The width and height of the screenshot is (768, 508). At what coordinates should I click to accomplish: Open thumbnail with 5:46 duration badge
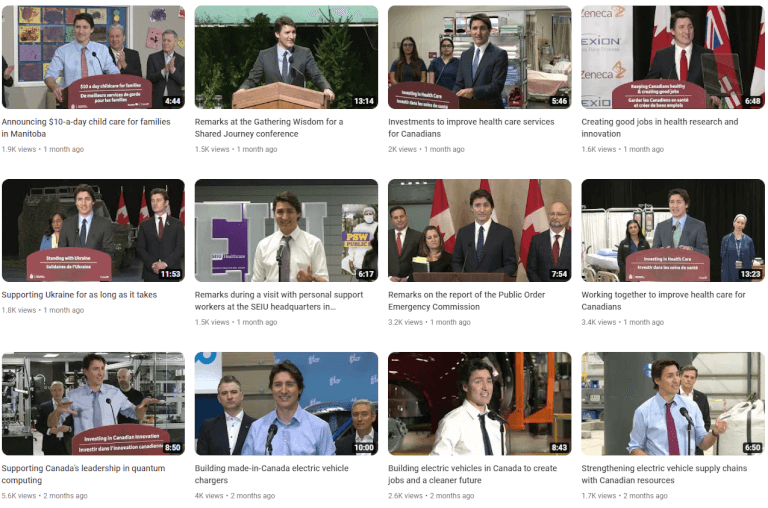pyautogui.click(x=480, y=57)
